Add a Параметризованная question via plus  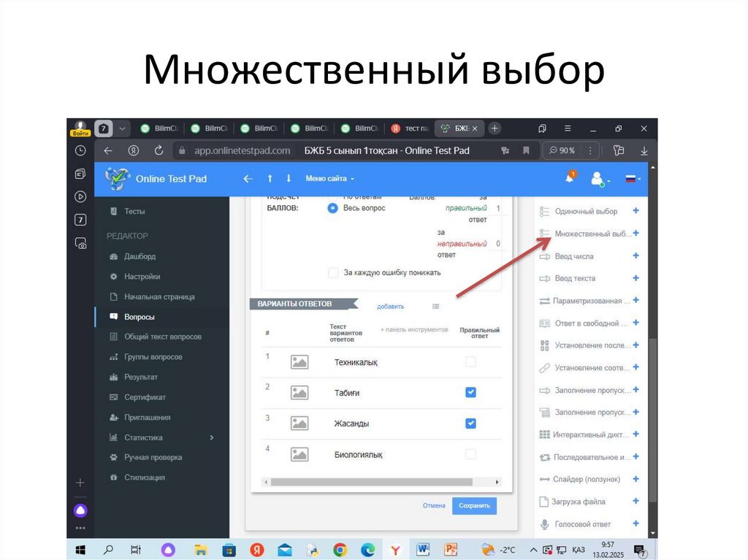636,301
